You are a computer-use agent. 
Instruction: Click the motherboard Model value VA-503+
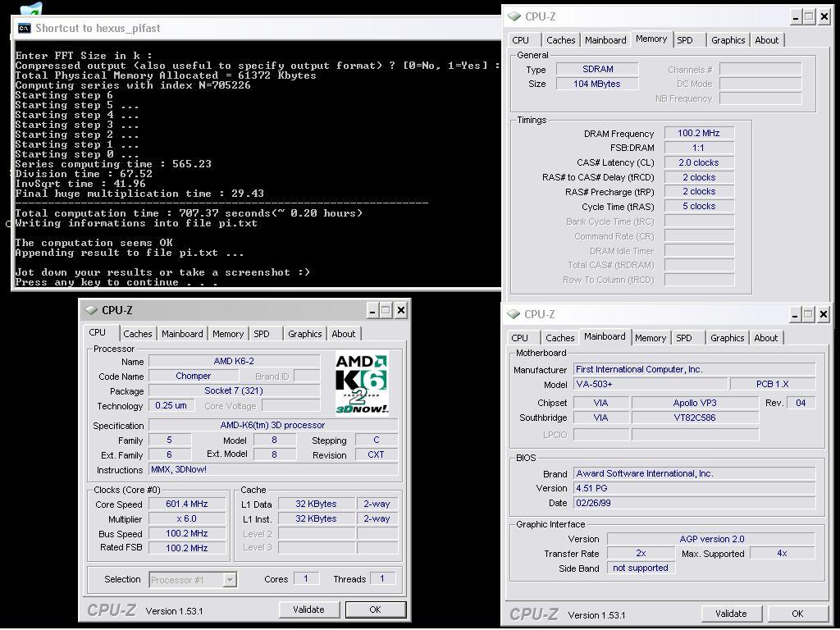click(x=651, y=384)
